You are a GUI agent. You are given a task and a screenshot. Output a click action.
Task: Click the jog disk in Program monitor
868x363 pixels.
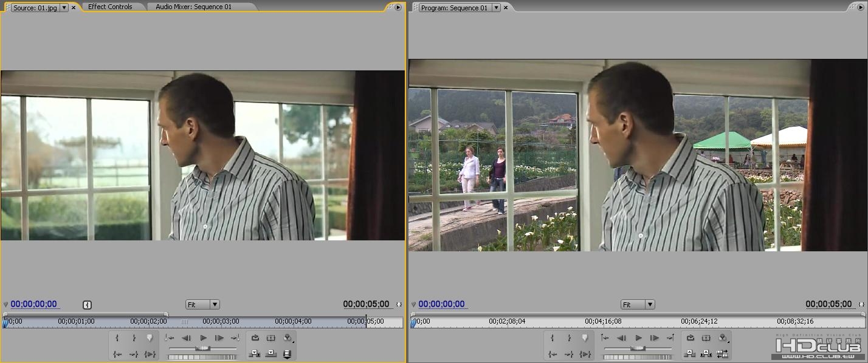tap(638, 357)
